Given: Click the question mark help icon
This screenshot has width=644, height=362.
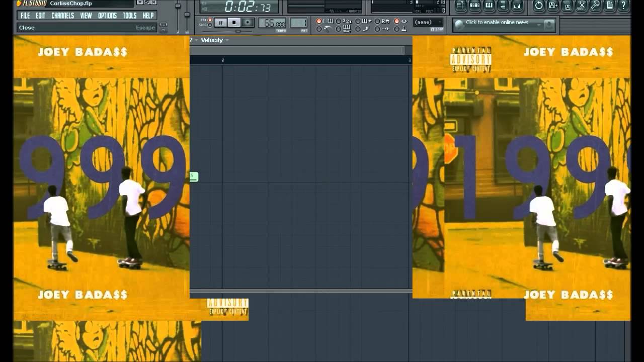Looking at the screenshot, I should [x=623, y=6].
